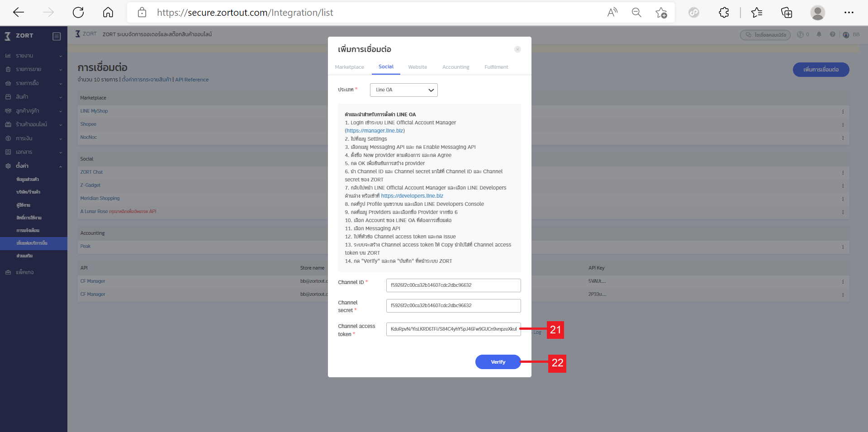The image size is (868, 432).
Task: Open เชื่อมต่อบริการอื่น sidebar item
Action: [x=33, y=243]
